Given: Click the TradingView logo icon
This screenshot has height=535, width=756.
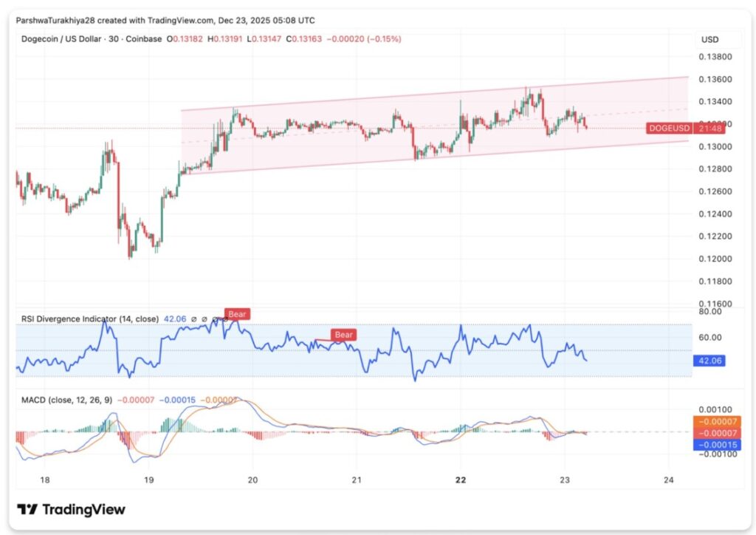Looking at the screenshot, I should (x=27, y=510).
